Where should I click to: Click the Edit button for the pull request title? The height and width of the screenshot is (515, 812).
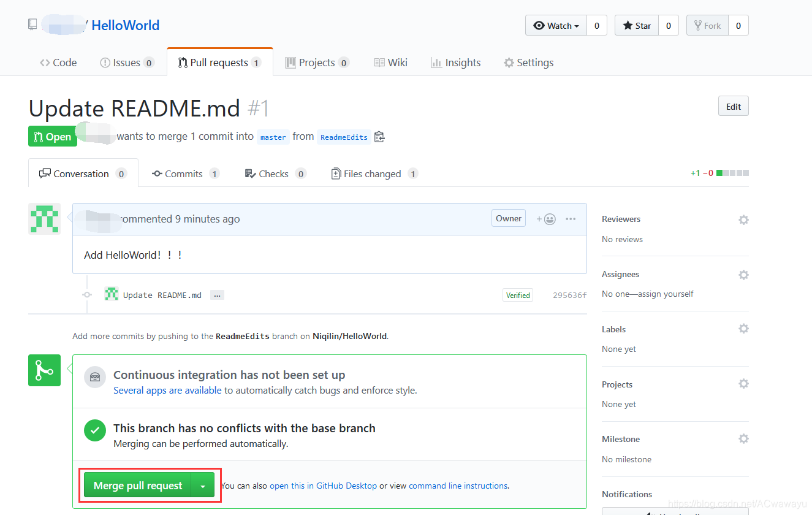pyautogui.click(x=733, y=106)
